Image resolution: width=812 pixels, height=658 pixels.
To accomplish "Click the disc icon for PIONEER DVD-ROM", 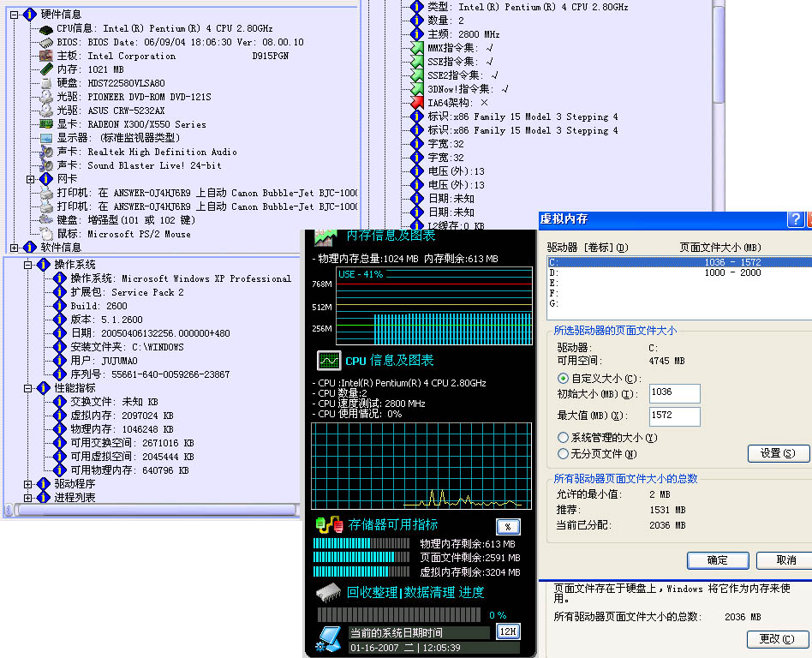I will 46,97.
